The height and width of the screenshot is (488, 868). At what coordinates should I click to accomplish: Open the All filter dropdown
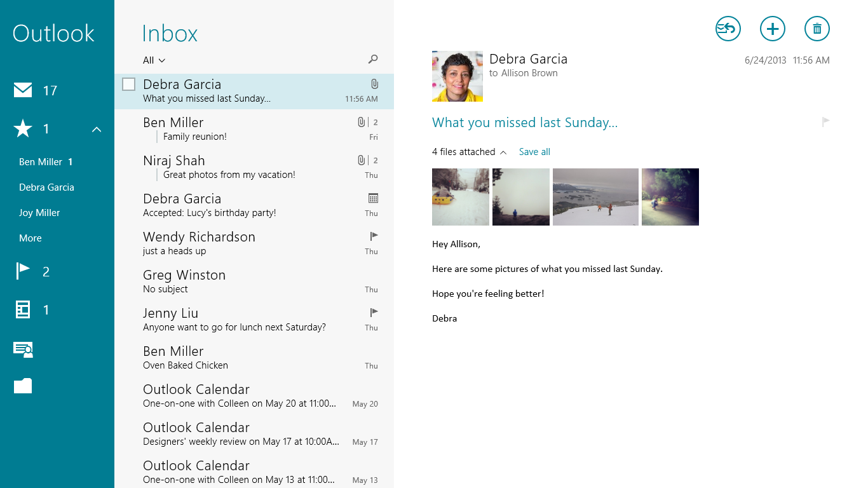154,60
